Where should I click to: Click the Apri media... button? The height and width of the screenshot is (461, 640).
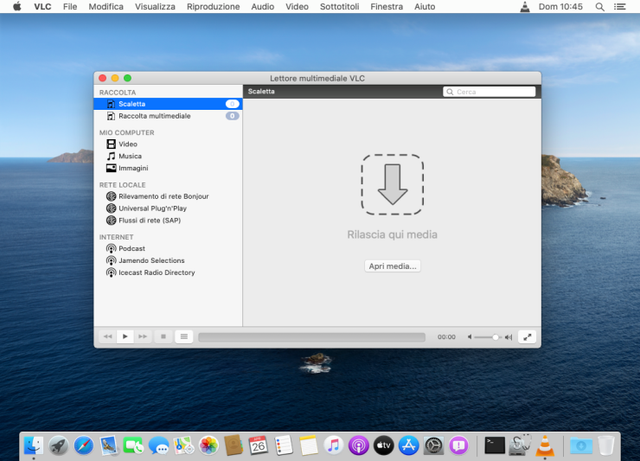coord(392,266)
